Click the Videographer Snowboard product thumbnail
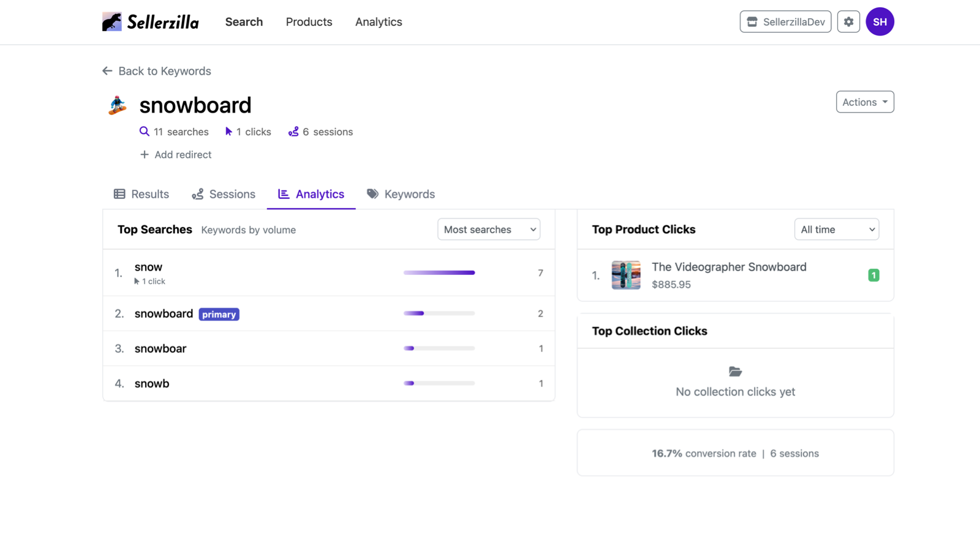 (626, 275)
